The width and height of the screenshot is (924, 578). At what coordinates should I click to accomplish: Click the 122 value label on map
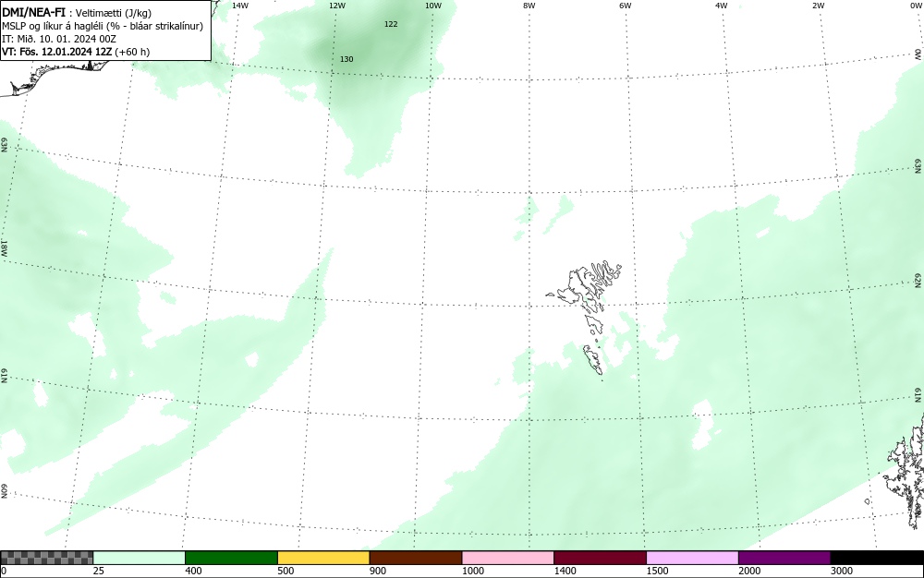pos(391,24)
